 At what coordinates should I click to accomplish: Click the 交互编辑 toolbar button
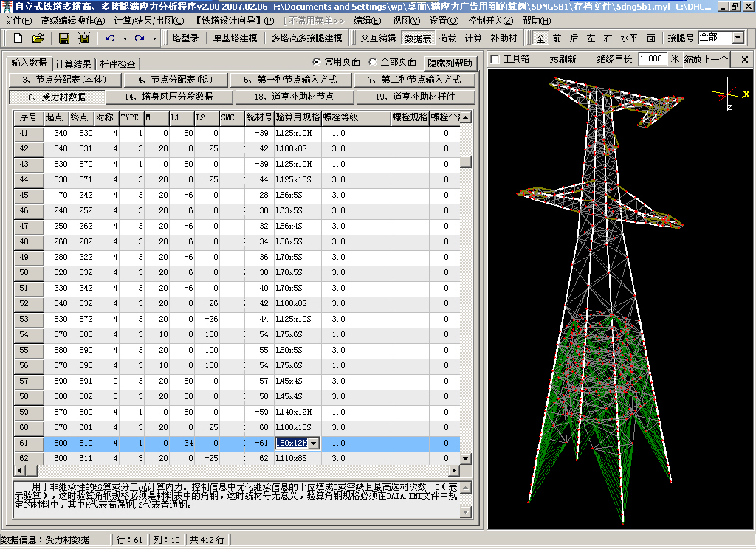click(378, 38)
